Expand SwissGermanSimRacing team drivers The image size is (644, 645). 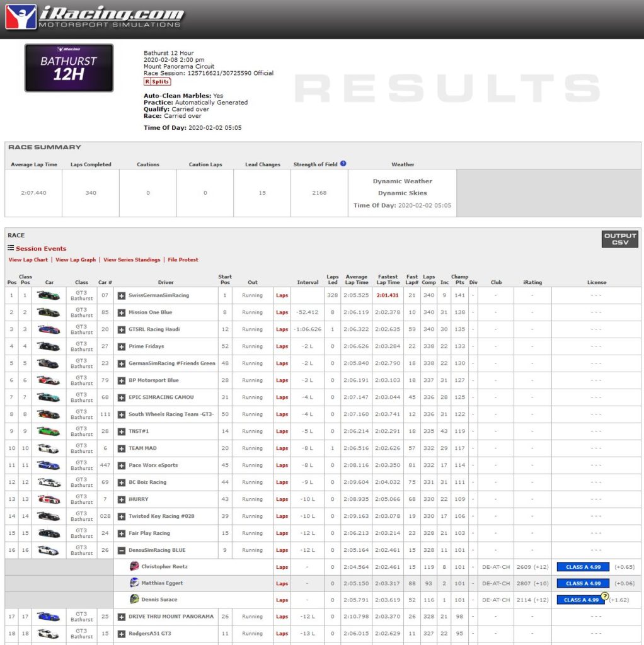point(122,296)
